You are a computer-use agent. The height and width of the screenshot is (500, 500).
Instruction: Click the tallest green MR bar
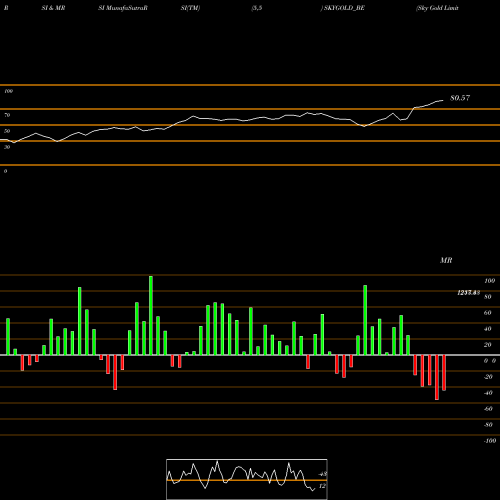[151, 315]
